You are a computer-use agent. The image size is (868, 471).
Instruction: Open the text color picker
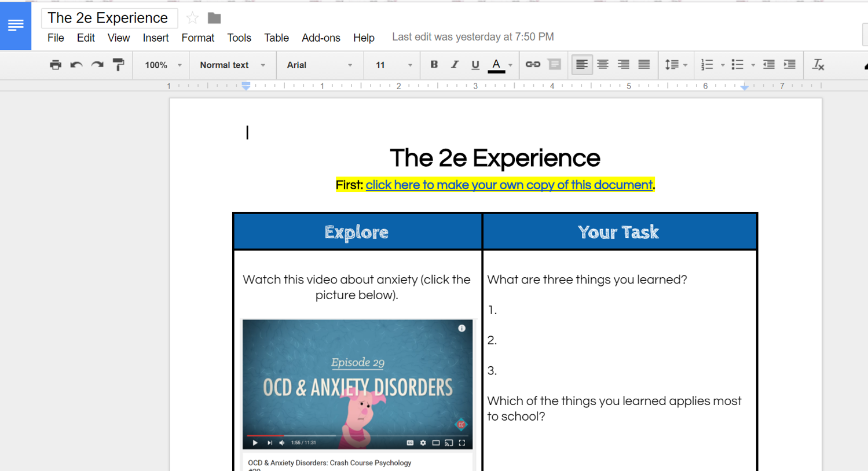pos(500,65)
